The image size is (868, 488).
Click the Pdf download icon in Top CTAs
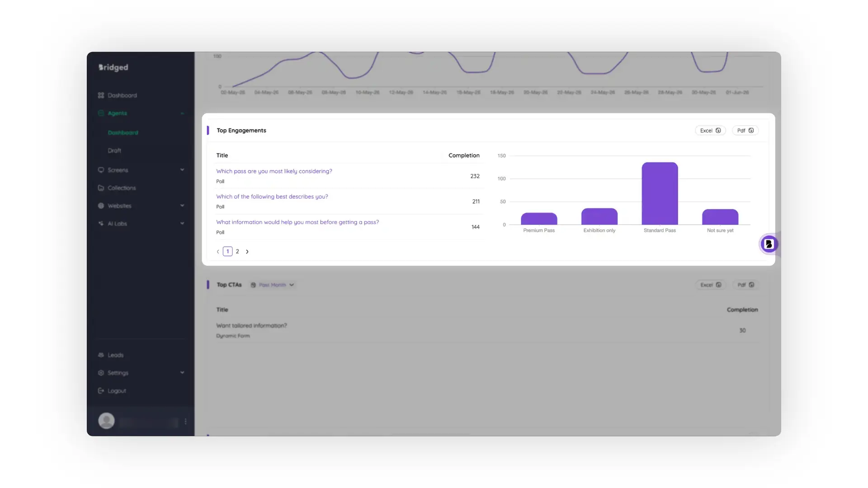[x=751, y=285]
